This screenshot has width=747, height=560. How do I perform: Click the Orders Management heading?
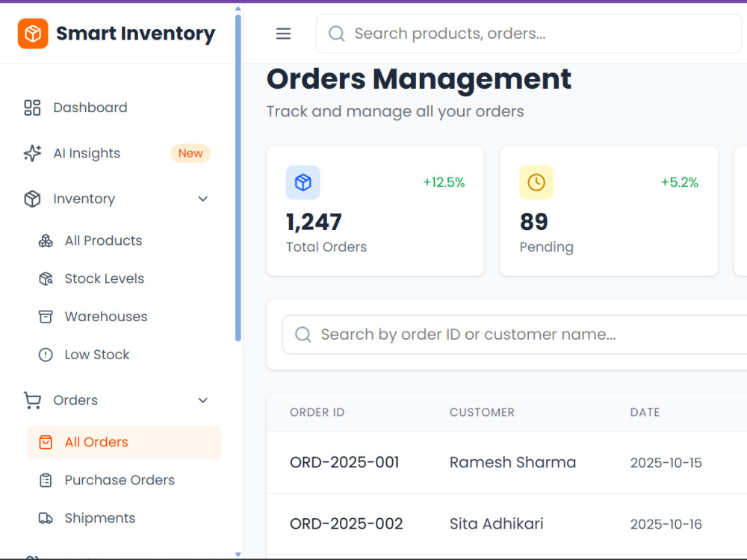click(419, 79)
